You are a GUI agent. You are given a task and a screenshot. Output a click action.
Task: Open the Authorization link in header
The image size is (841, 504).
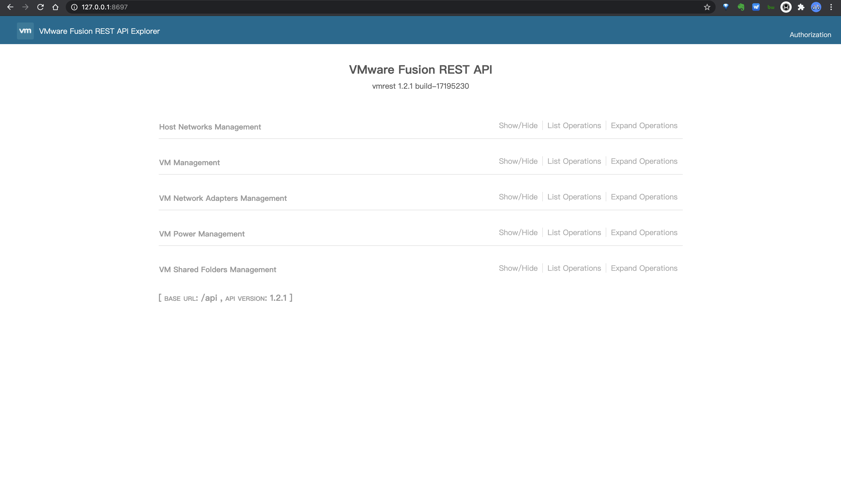[x=810, y=35]
